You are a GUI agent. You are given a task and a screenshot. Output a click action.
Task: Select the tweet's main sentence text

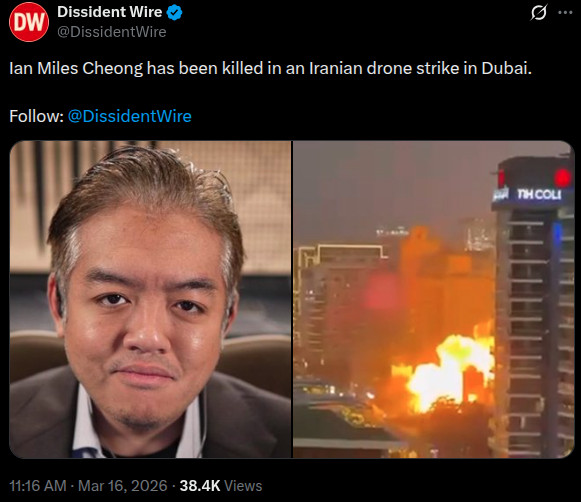[x=270, y=68]
